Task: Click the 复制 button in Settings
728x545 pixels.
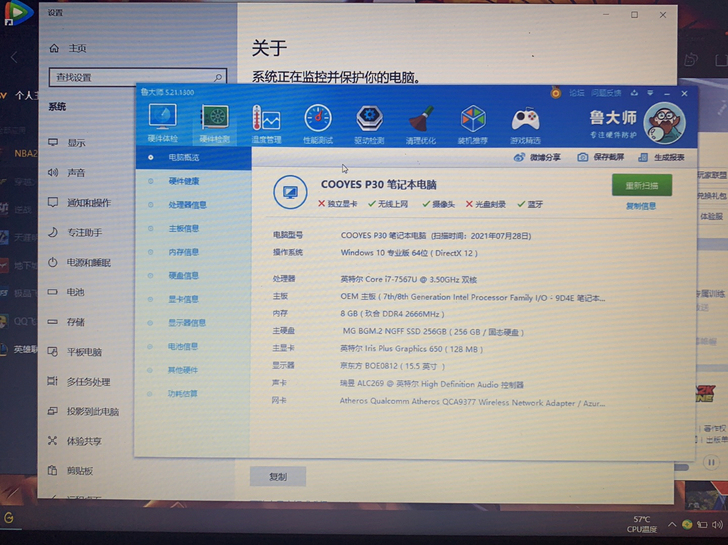Action: click(278, 477)
